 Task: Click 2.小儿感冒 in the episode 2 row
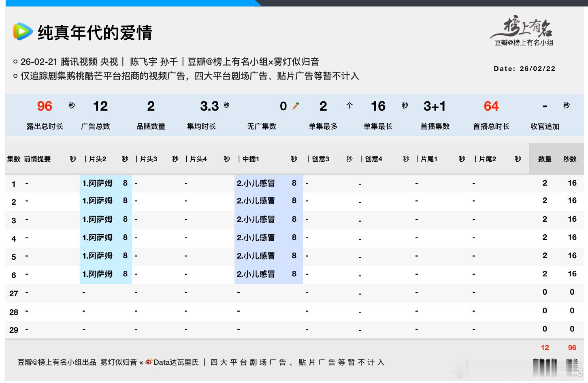point(256,201)
